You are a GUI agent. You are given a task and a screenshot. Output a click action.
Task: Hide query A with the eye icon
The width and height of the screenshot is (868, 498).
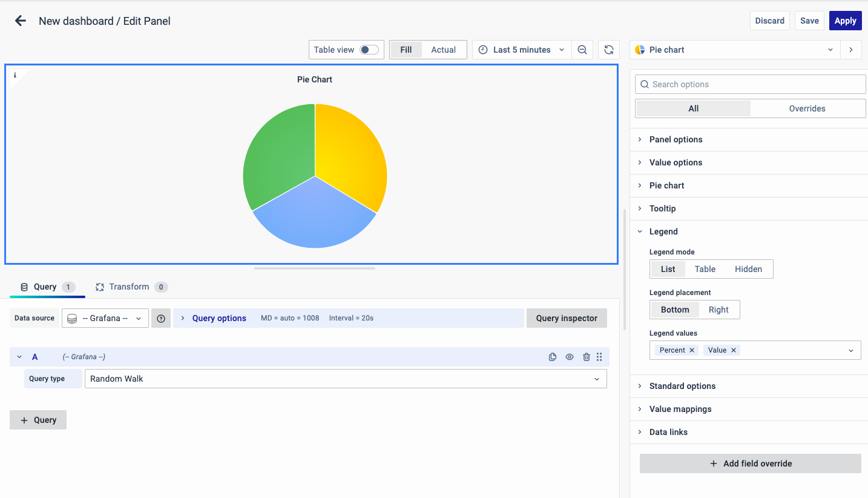point(569,357)
